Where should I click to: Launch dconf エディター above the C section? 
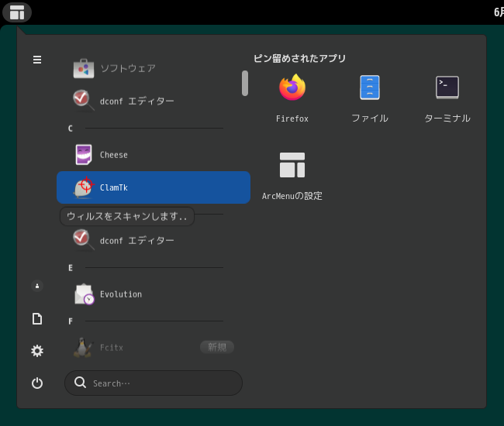click(x=154, y=101)
